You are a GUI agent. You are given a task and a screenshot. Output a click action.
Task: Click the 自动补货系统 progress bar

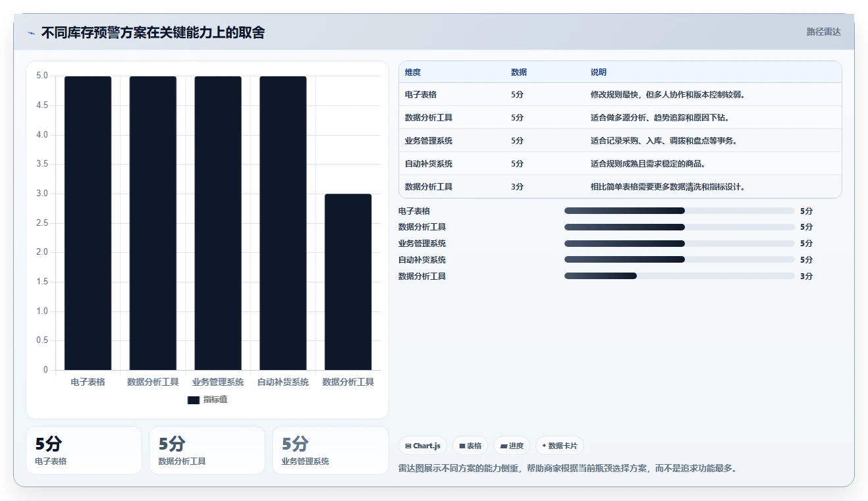[x=679, y=259]
